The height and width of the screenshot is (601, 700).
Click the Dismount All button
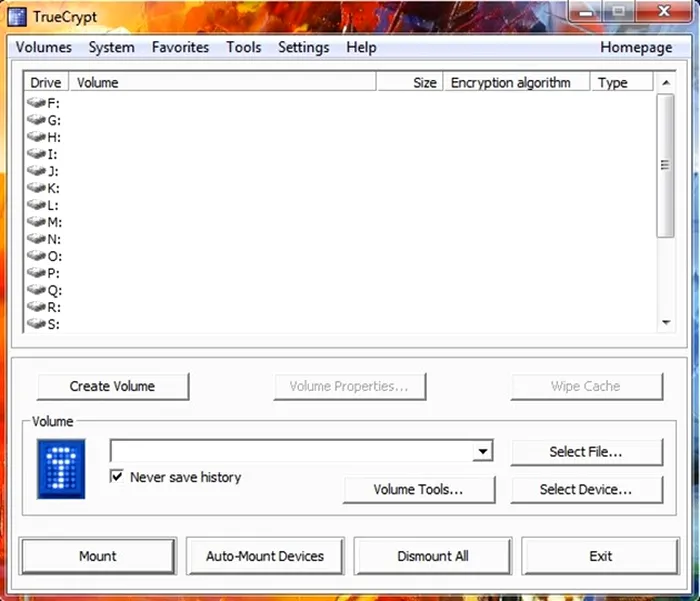click(433, 556)
